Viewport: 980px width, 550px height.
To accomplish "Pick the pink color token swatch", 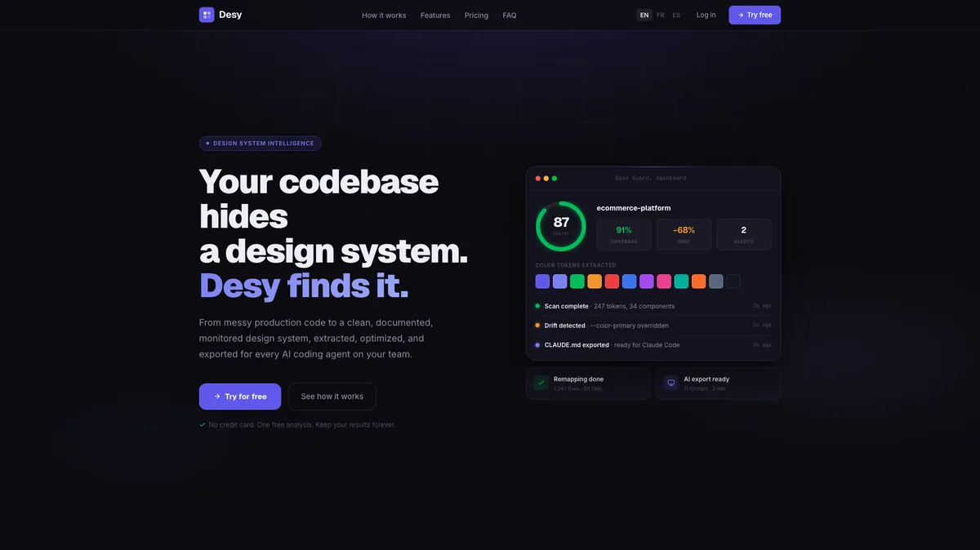I will [664, 282].
